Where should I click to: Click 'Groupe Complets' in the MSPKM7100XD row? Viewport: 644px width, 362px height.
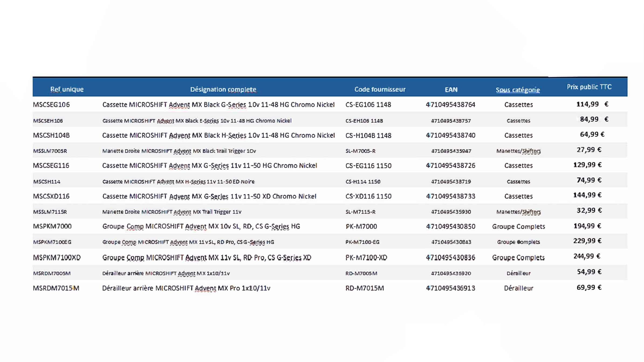pyautogui.click(x=518, y=258)
